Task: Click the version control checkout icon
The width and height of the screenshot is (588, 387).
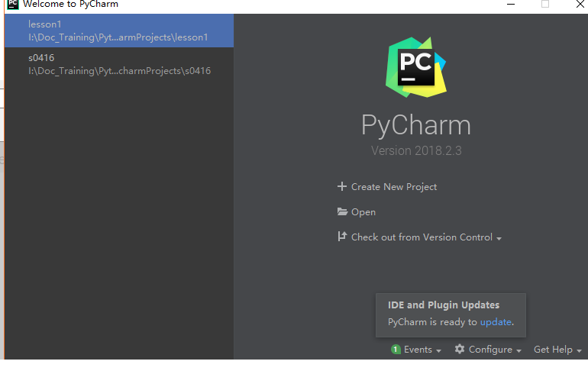Action: click(x=341, y=237)
